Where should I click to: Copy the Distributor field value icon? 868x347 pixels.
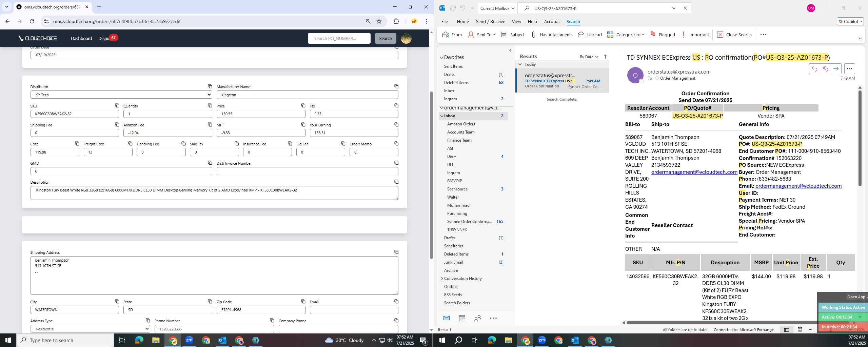(210, 86)
